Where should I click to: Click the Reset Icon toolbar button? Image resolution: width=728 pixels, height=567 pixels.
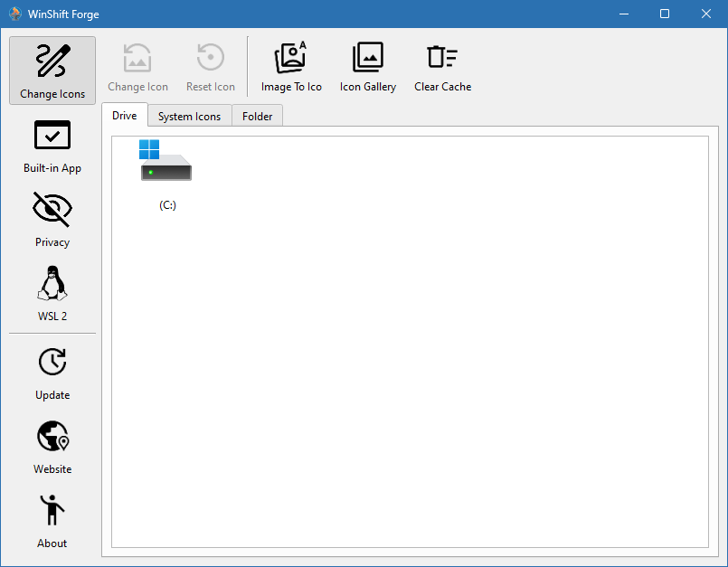click(x=210, y=65)
